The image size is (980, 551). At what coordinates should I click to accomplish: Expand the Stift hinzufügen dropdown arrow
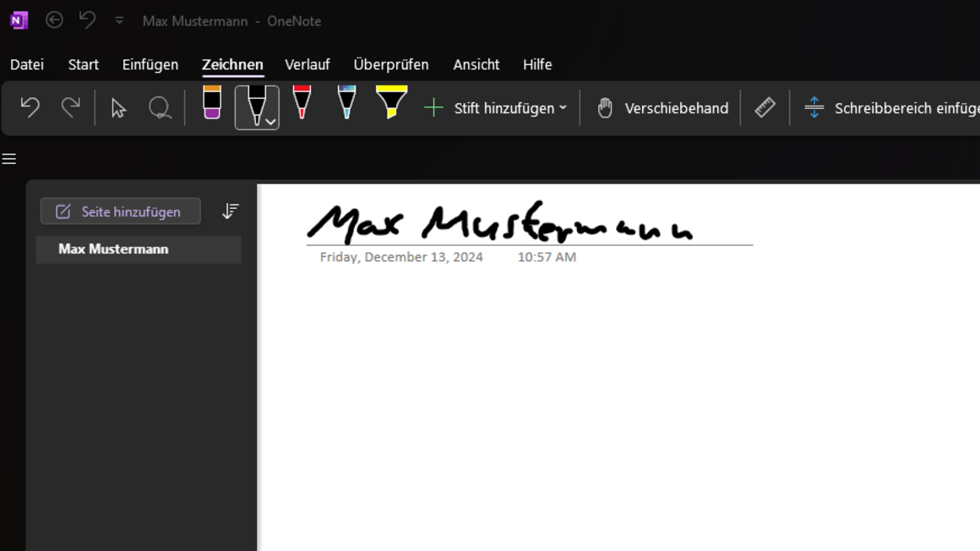click(x=563, y=108)
